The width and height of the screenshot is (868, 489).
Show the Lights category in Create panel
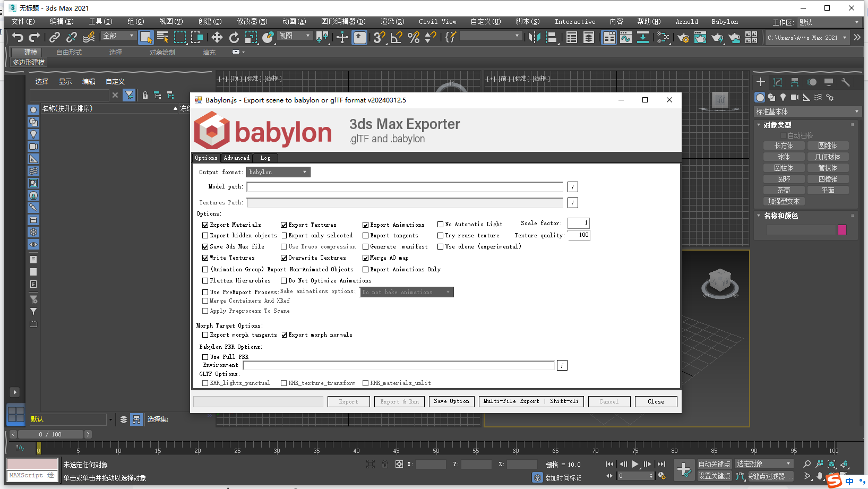(783, 98)
